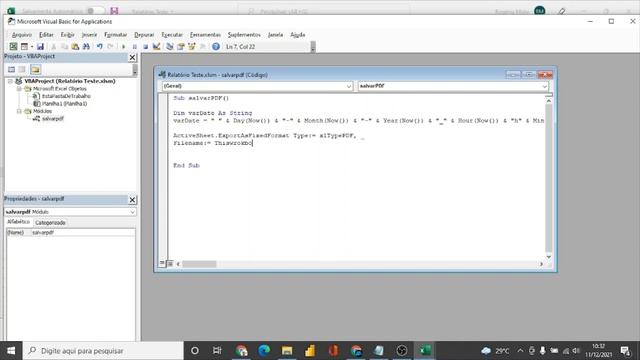Click View Code in Project panel
Viewport: 640px width, 360px height.
point(11,69)
